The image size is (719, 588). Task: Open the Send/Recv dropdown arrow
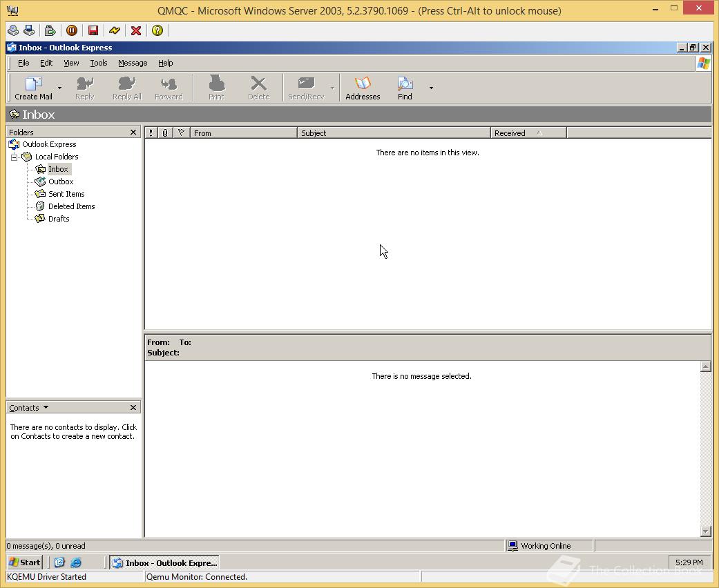point(332,88)
